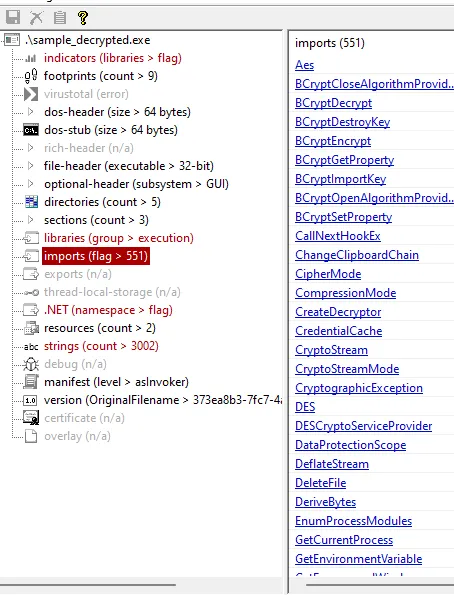Click the certificate node icon
This screenshot has width=454, height=595.
31,418
